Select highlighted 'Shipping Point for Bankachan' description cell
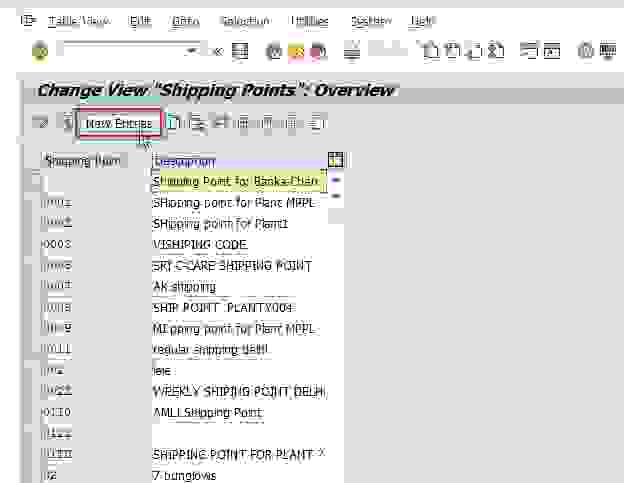 (x=239, y=181)
